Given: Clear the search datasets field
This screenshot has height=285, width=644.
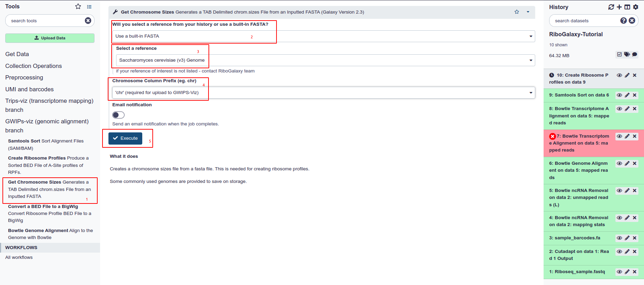Looking at the screenshot, I should pyautogui.click(x=632, y=21).
